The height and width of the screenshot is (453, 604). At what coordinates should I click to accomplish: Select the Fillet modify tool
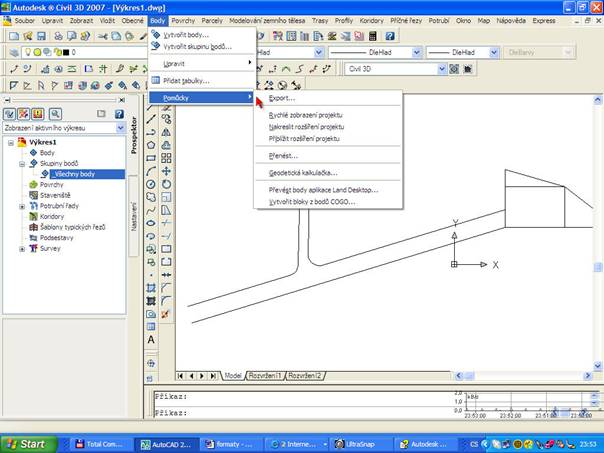[x=166, y=301]
